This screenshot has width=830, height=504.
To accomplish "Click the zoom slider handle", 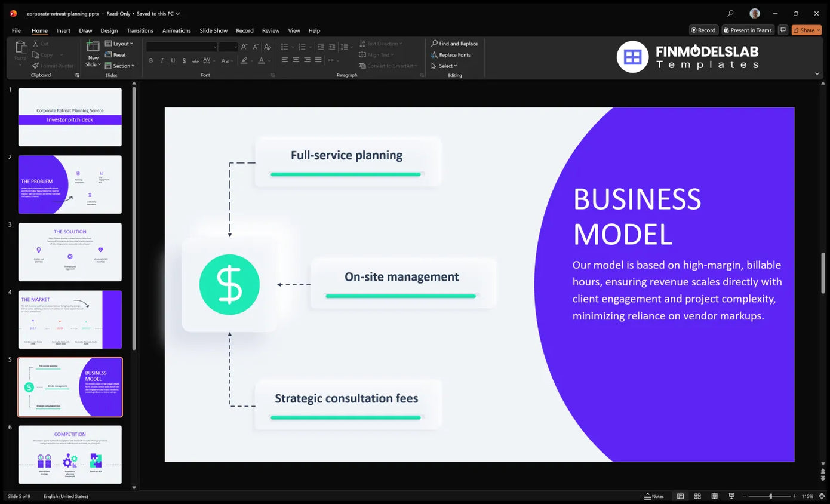I will [770, 496].
